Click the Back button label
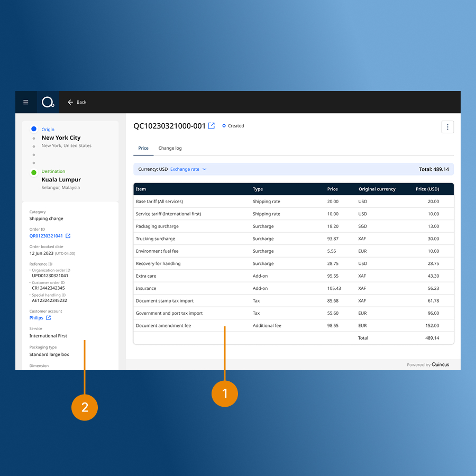This screenshot has width=476, height=476. [81, 102]
